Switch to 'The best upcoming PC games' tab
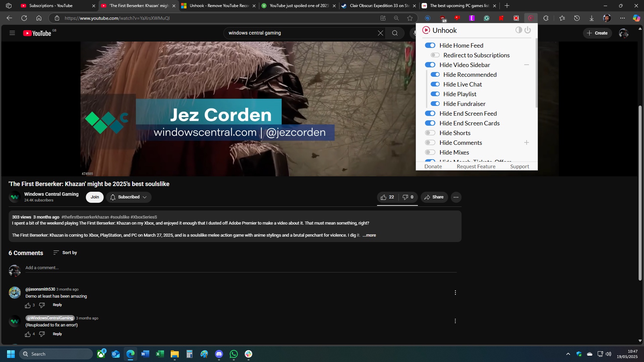This screenshot has height=362, width=644. 459,6
